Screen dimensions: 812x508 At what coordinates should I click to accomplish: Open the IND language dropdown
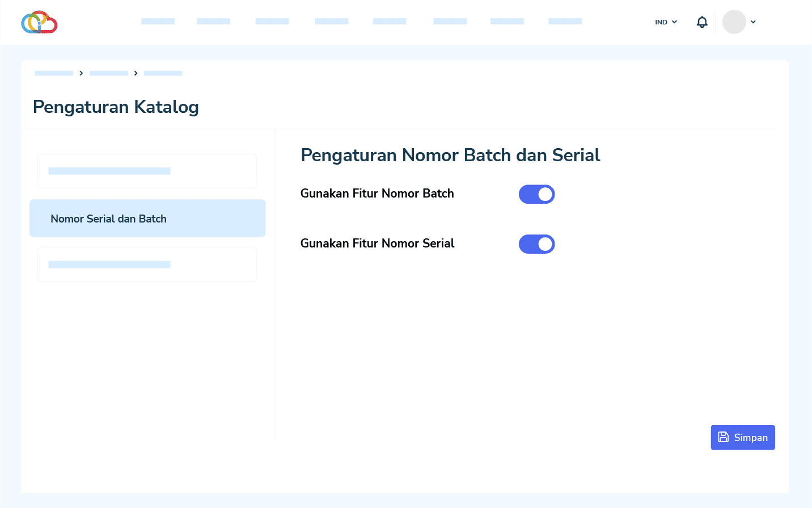click(x=674, y=22)
